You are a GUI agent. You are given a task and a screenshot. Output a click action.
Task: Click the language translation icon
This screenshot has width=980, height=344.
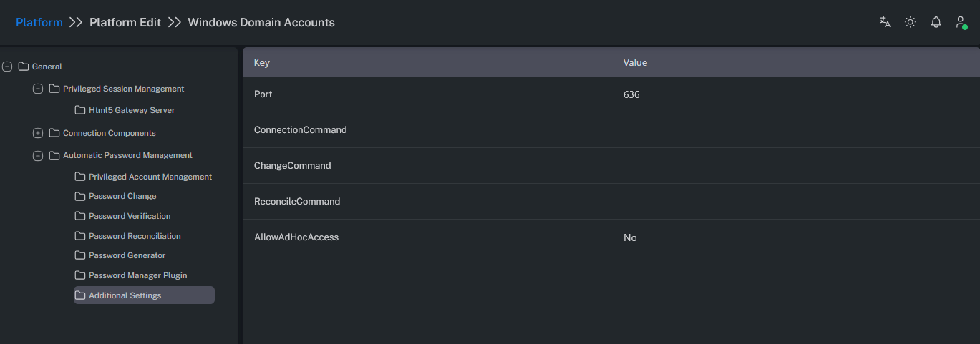(885, 22)
